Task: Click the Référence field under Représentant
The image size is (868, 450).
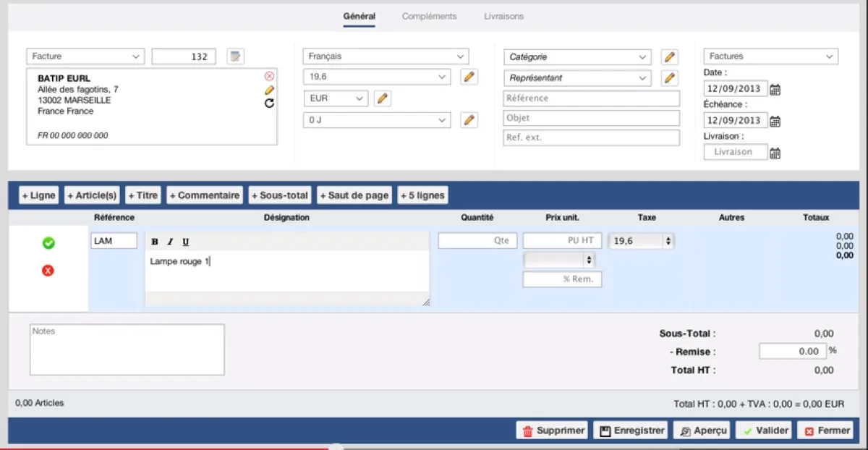Action: tap(592, 98)
